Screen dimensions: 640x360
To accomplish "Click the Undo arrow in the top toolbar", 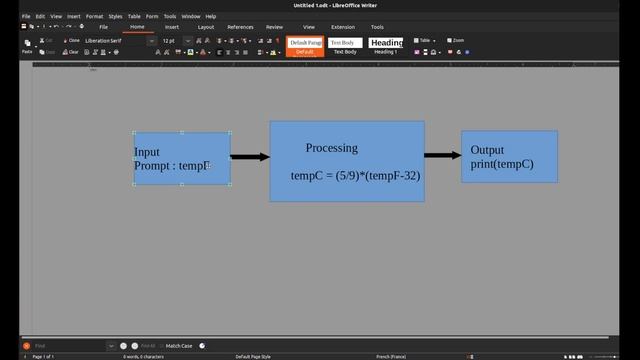I will point(56,27).
